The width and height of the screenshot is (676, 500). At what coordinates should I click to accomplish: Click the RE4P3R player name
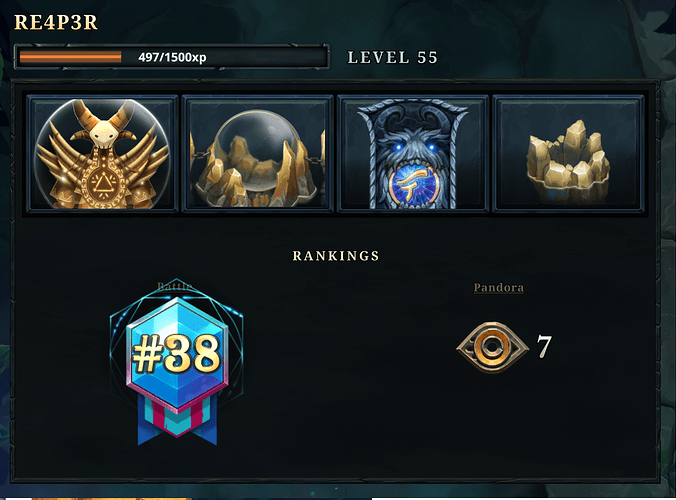pyautogui.click(x=56, y=22)
